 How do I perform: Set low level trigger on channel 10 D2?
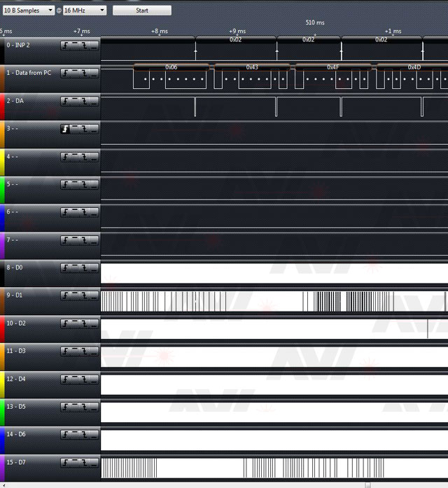pyautogui.click(x=92, y=323)
